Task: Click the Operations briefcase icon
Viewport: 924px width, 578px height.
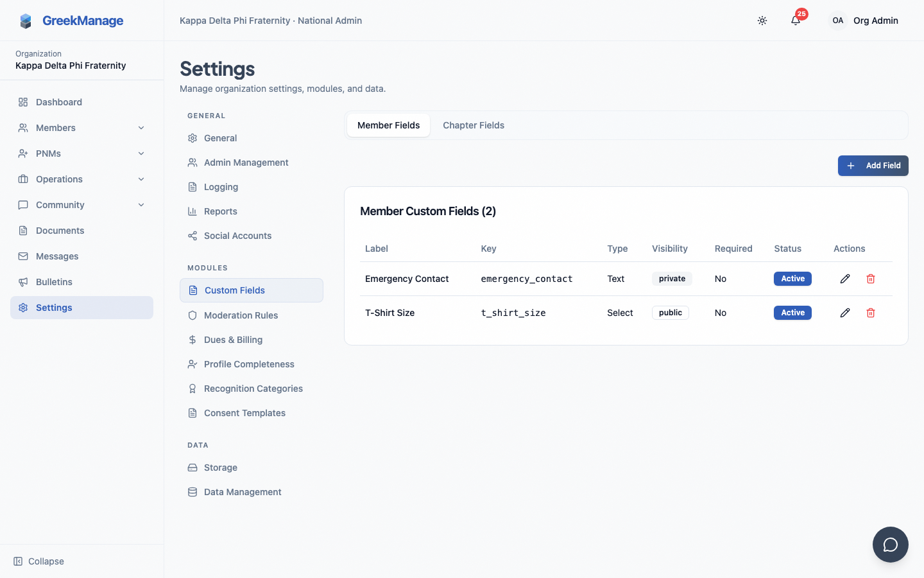Action: point(23,179)
